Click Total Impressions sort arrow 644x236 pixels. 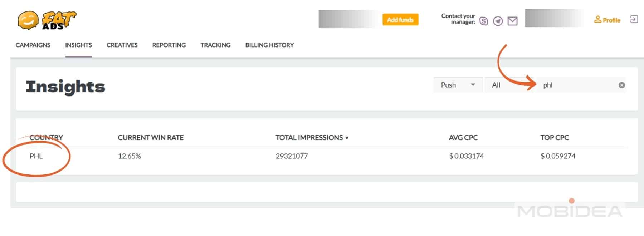point(347,138)
